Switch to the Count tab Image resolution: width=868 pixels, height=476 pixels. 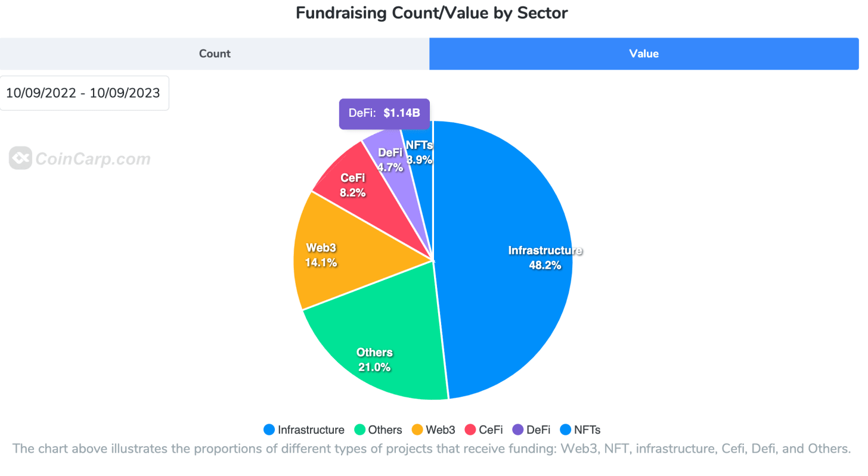[x=215, y=54]
